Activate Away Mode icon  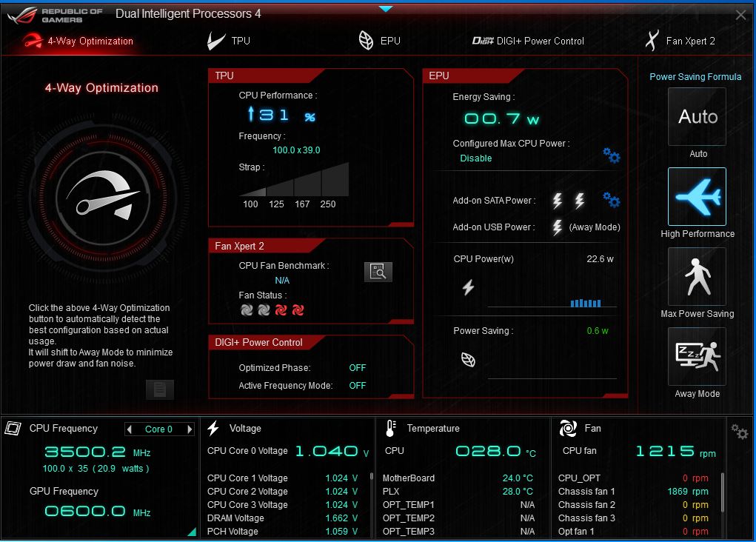pyautogui.click(x=698, y=357)
